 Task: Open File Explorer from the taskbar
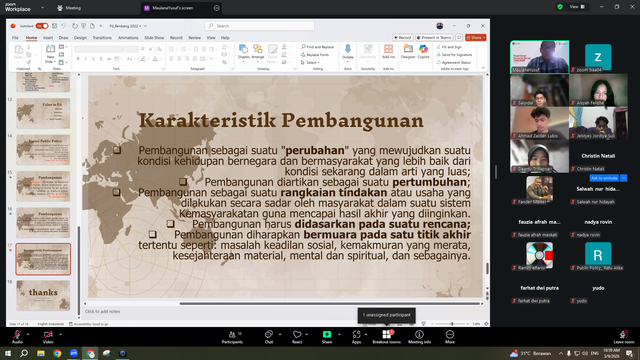[x=41, y=353]
